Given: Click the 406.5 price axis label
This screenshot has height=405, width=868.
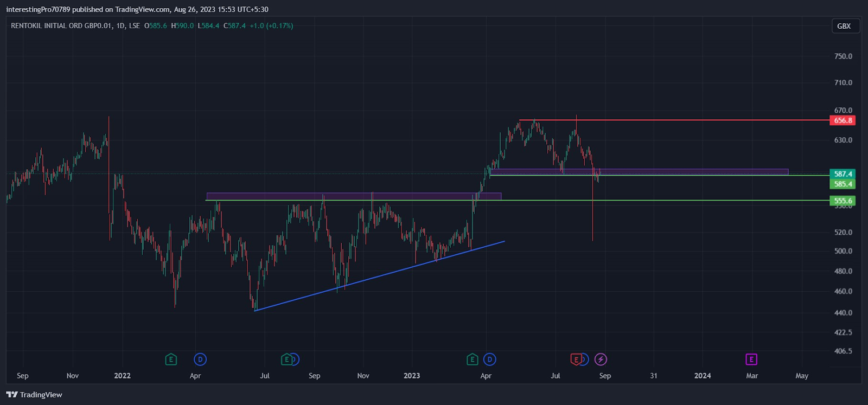Looking at the screenshot, I should [843, 351].
